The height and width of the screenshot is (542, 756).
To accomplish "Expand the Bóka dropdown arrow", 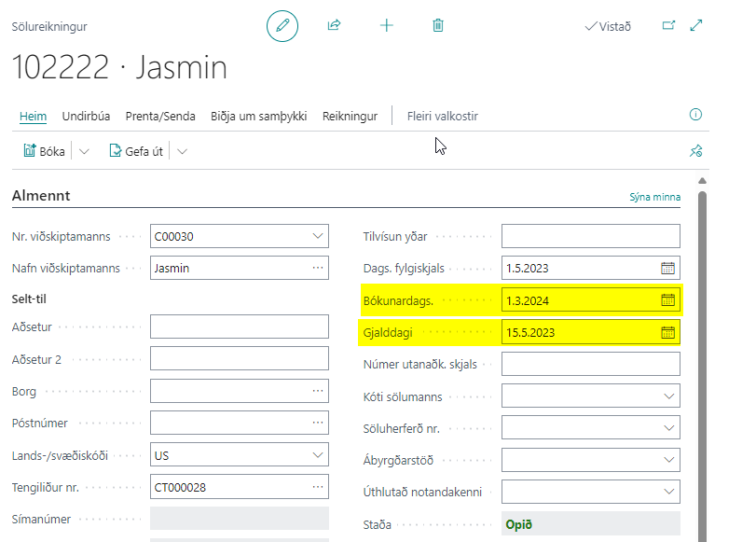I will tap(84, 151).
